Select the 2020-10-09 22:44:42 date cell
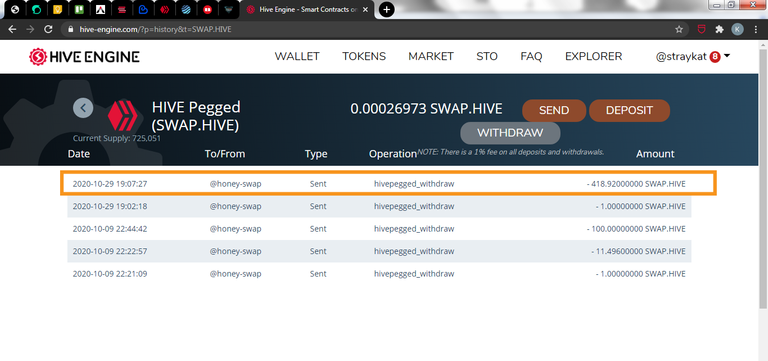 tap(110, 229)
